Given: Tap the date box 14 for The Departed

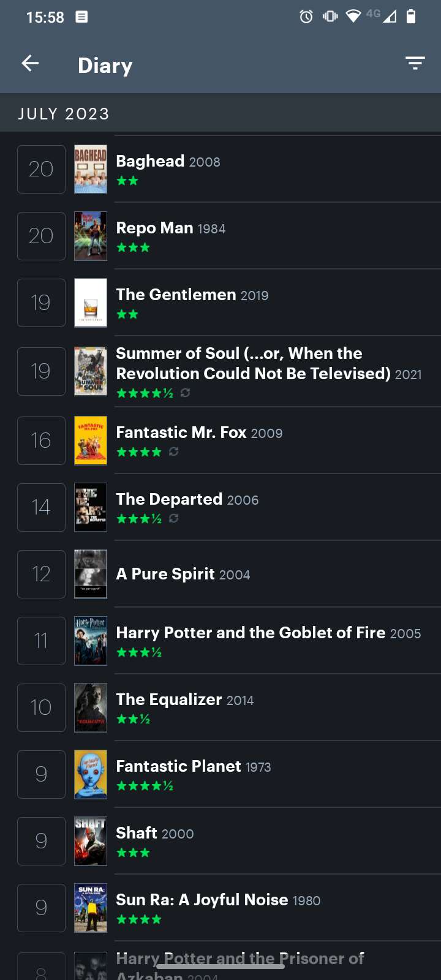Looking at the screenshot, I should 41,507.
